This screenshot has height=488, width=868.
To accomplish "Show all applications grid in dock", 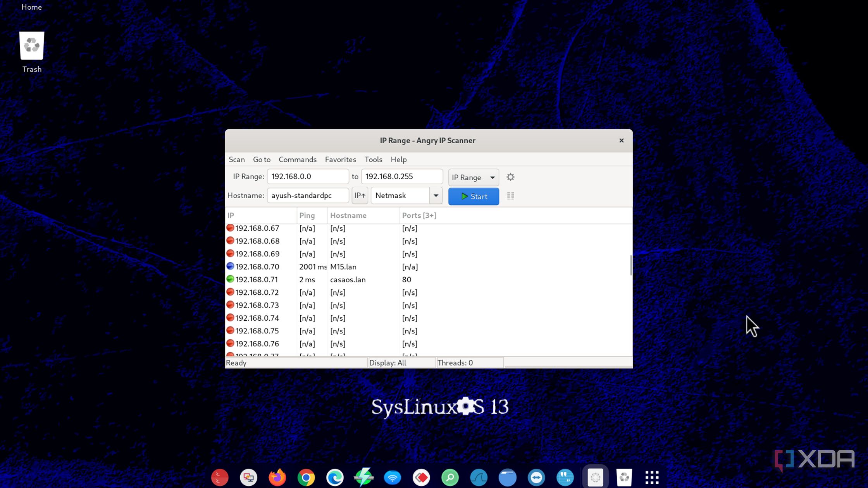I will [x=652, y=478].
